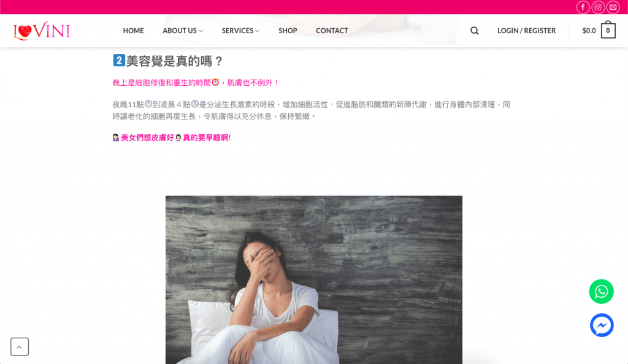Click the back-to-top arrow button
Image resolution: width=628 pixels, height=364 pixels.
[20, 347]
